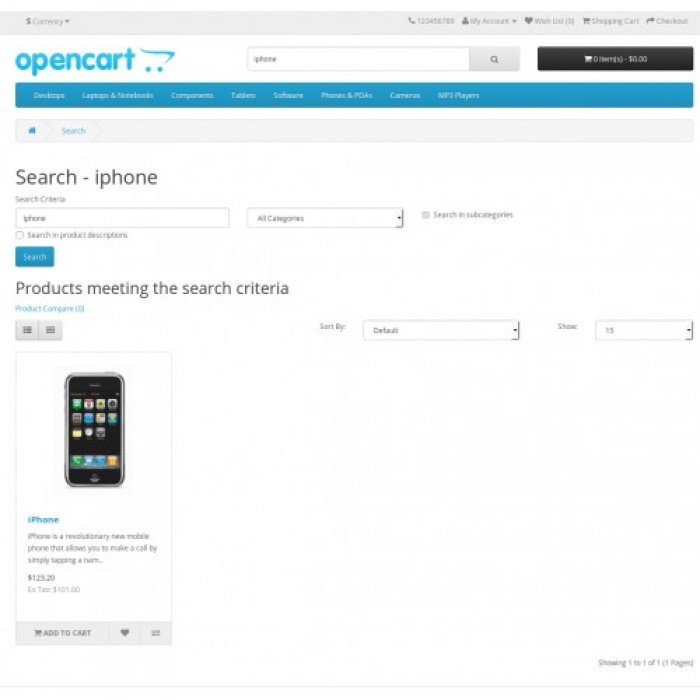The image size is (700, 700).
Task: Open Laptops & Notebooks menu
Action: pos(118,95)
